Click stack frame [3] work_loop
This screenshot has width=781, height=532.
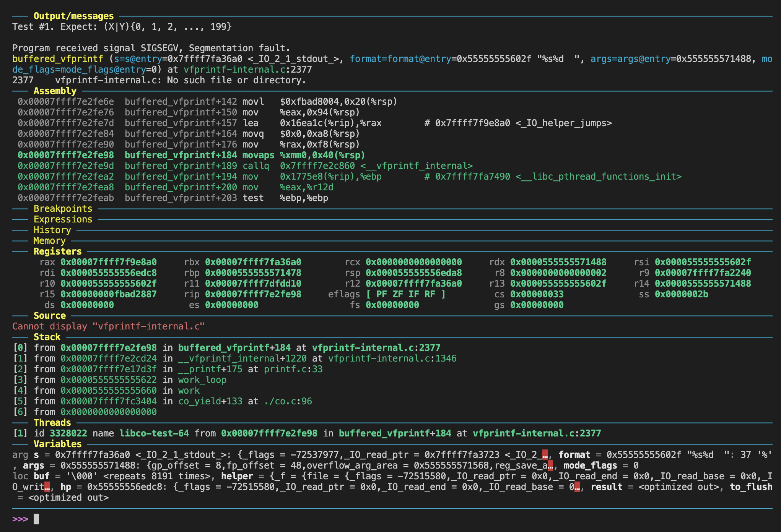point(119,380)
